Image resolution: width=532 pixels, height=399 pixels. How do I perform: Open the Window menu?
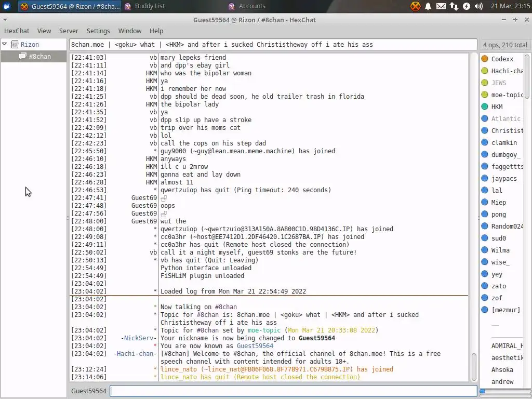[129, 31]
